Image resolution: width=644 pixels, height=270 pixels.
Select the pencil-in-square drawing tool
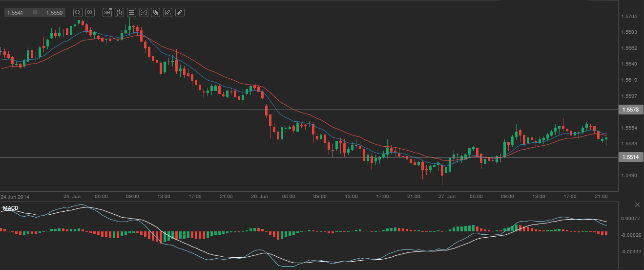tap(167, 12)
